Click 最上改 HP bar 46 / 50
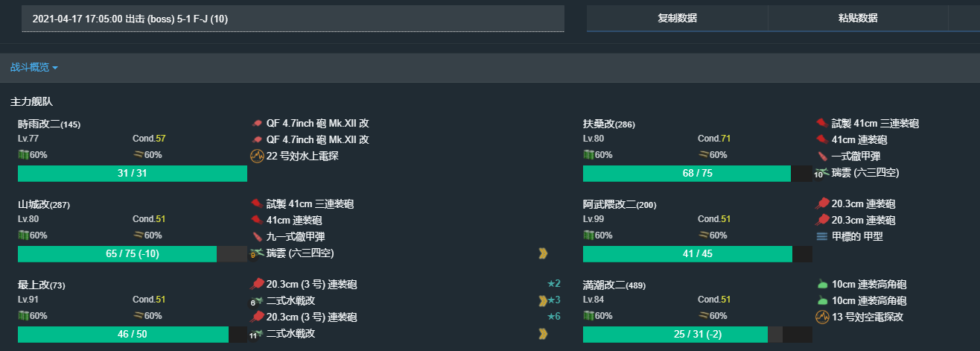The height and width of the screenshot is (351, 980). click(x=133, y=335)
